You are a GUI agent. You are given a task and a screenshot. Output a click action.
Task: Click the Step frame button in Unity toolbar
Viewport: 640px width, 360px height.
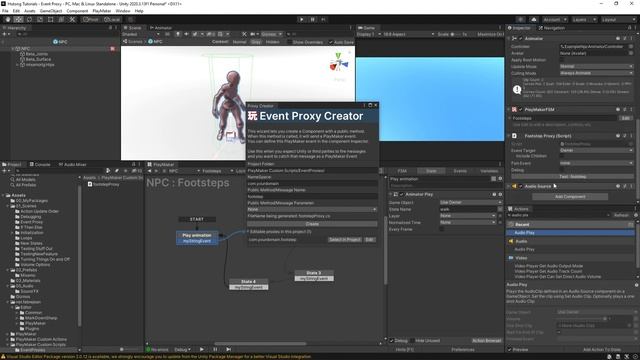(324, 19)
